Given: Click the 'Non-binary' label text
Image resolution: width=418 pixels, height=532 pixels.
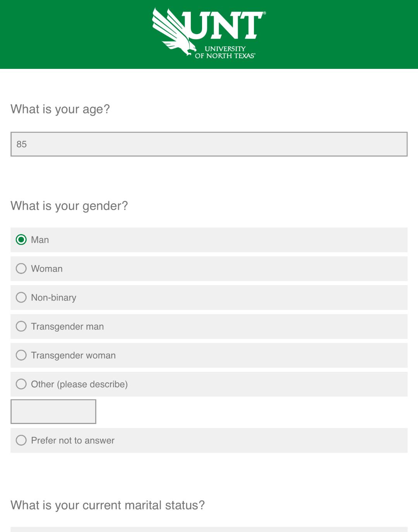Looking at the screenshot, I should [x=54, y=298].
